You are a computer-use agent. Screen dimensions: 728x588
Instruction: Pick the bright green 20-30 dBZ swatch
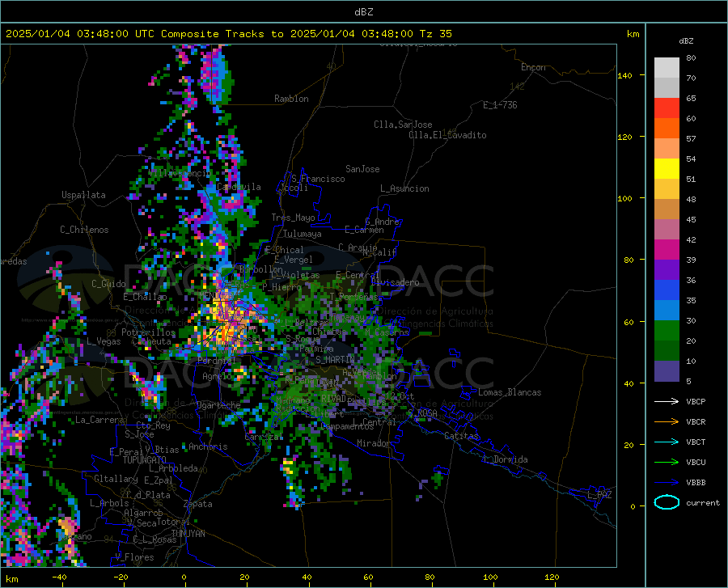(x=667, y=331)
